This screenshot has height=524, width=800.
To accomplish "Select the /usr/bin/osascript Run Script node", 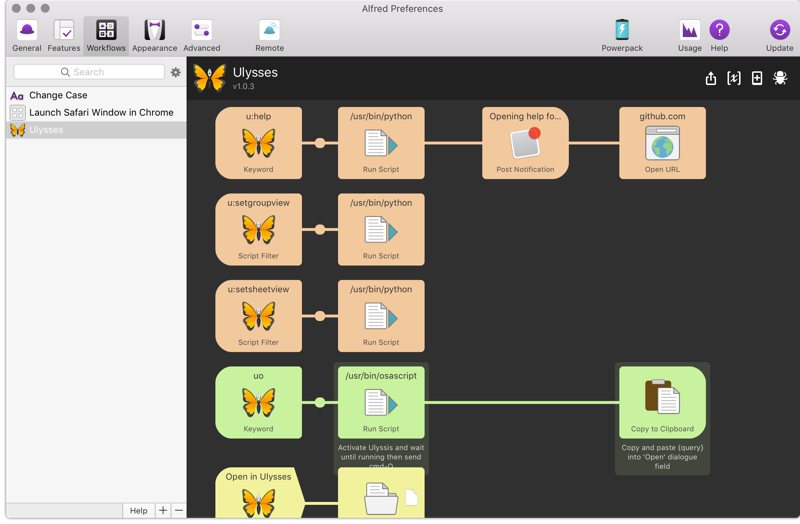I will click(381, 403).
